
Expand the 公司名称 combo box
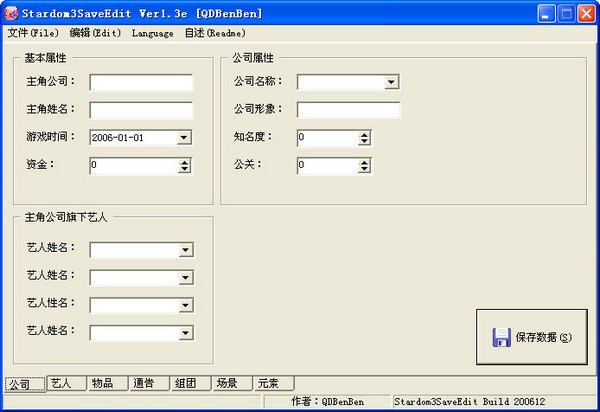click(391, 82)
